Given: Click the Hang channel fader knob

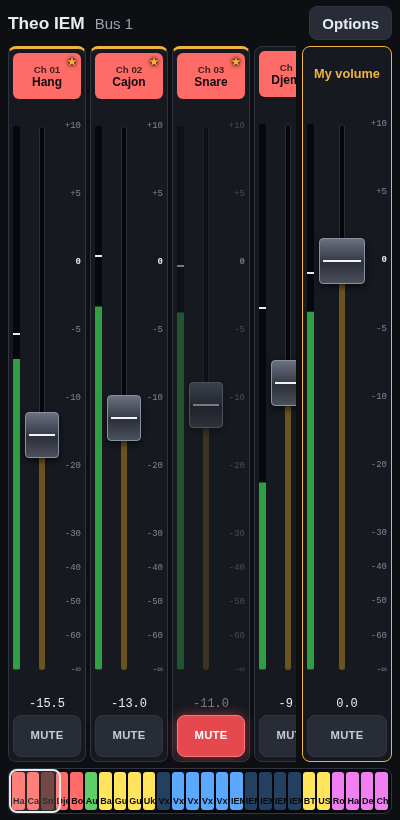Looking at the screenshot, I should tap(42, 435).
